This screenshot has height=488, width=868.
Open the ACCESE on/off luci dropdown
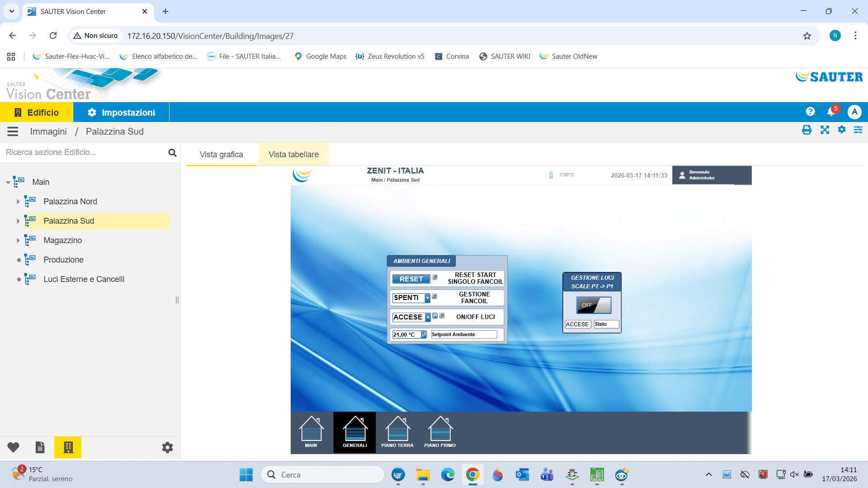coord(428,318)
